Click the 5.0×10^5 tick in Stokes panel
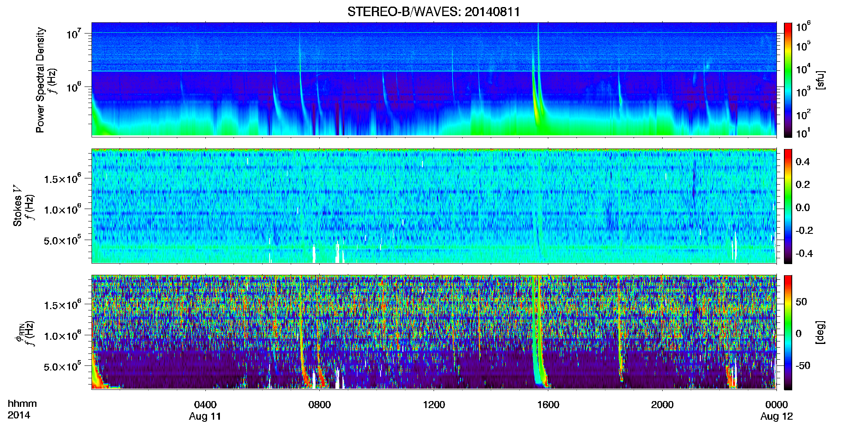This screenshot has width=868, height=447. click(x=63, y=240)
